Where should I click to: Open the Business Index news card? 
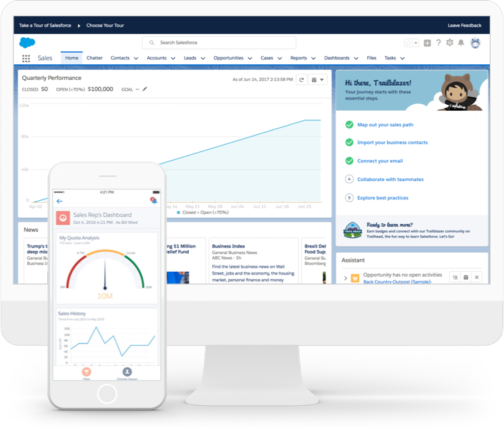[254, 260]
